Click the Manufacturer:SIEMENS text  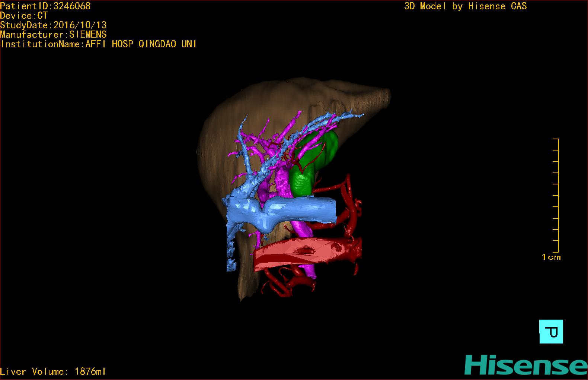(x=53, y=35)
